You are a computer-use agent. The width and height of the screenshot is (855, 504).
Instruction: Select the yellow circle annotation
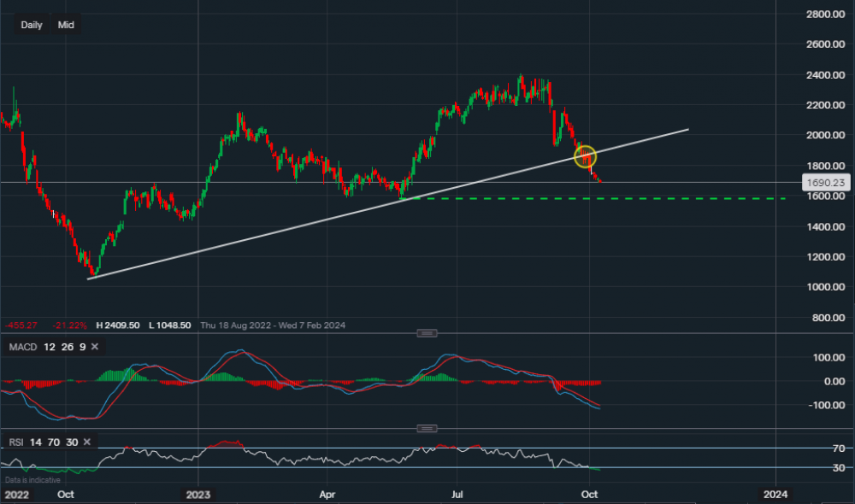click(585, 156)
